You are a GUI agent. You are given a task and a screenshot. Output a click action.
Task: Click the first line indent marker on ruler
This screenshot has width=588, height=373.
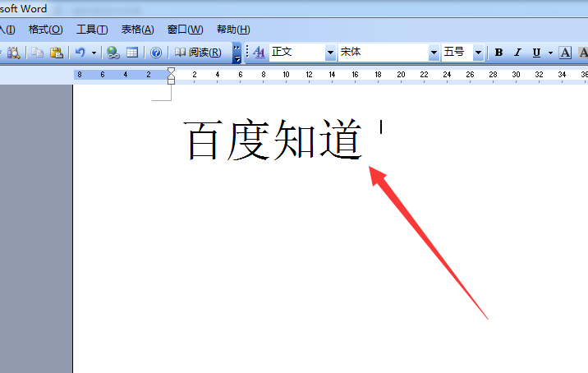click(171, 70)
